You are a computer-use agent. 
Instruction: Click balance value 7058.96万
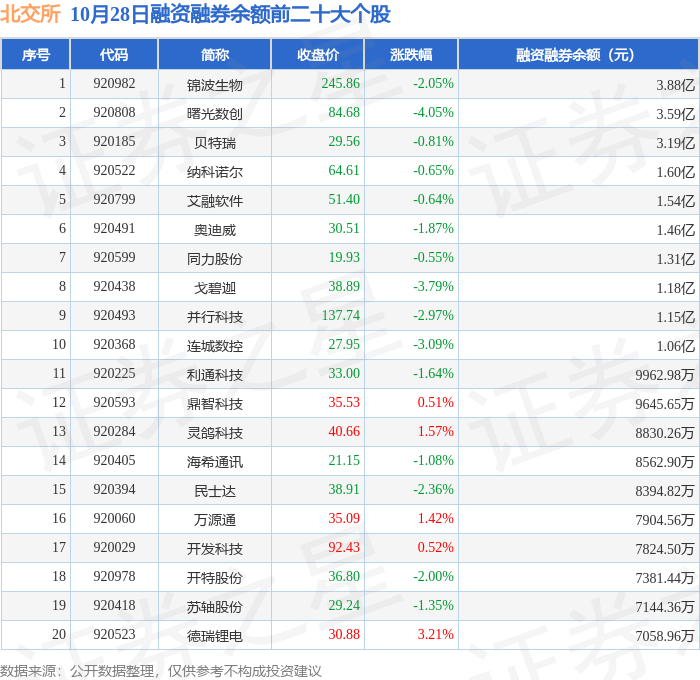tap(665, 636)
